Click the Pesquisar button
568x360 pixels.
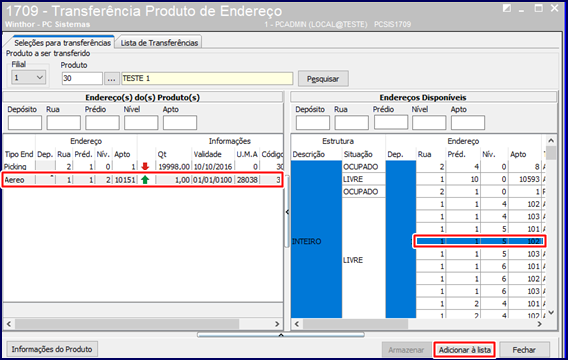[x=323, y=79]
